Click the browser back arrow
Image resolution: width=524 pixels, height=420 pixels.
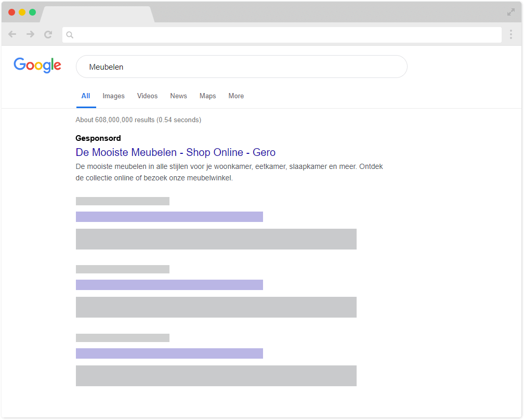tap(12, 34)
